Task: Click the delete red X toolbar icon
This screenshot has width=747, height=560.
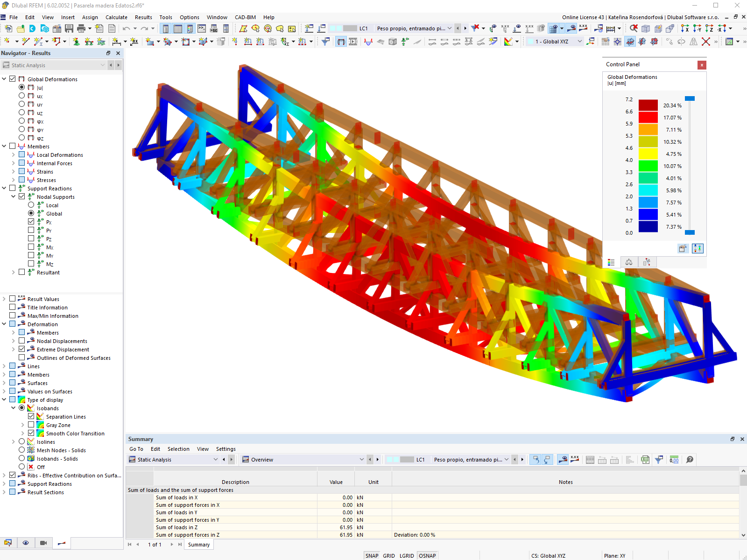Action: [706, 42]
